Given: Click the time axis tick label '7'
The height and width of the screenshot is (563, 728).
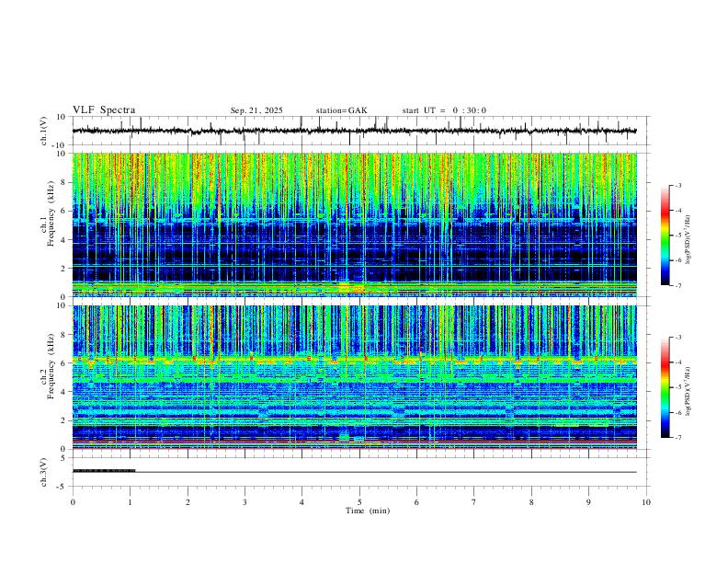Looking at the screenshot, I should click(474, 502).
